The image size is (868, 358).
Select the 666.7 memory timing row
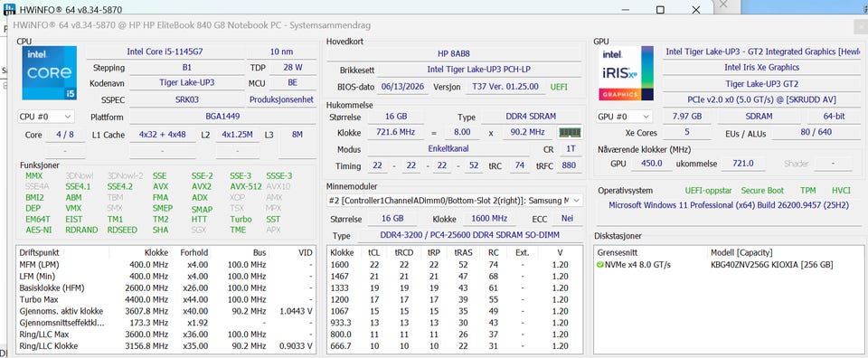[x=454, y=346]
